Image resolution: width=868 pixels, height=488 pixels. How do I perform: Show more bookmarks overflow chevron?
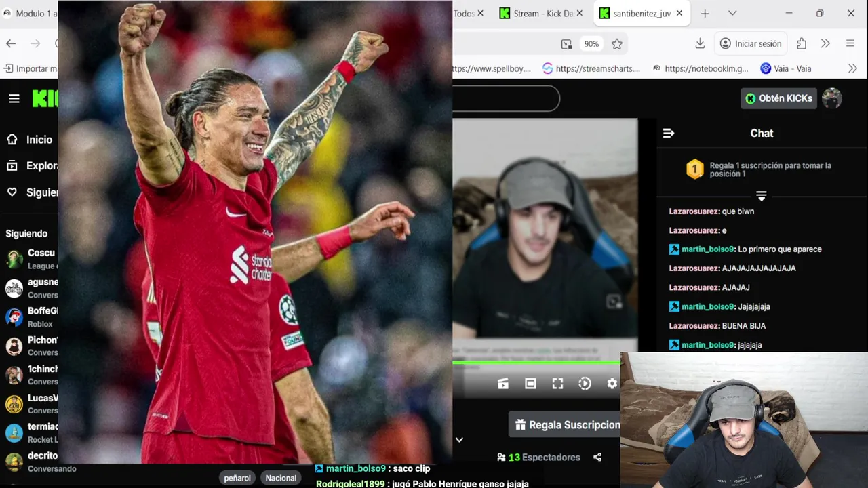(x=852, y=68)
